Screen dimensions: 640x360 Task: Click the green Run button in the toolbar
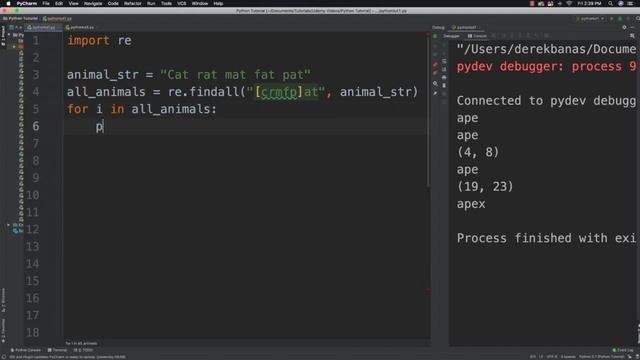[x=611, y=18]
